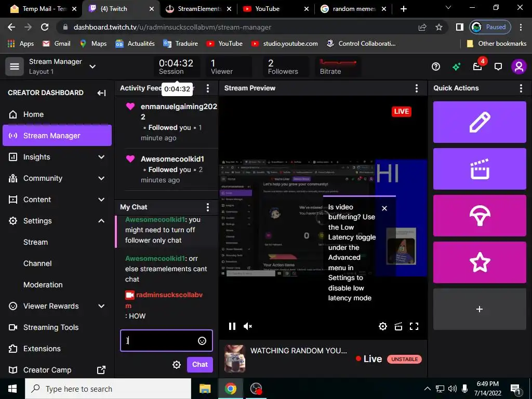Expand the Content sidebar section

(x=101, y=199)
